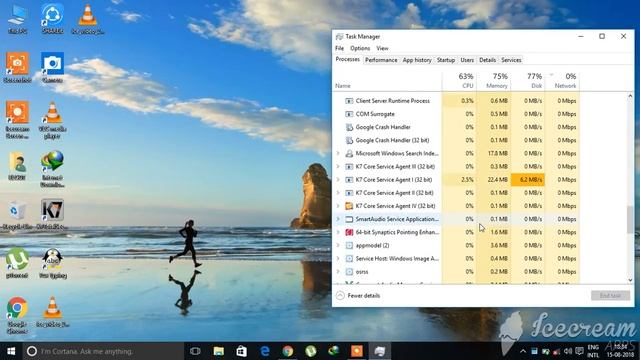The image size is (640, 360).
Task: Select Google Crash Handler (32 bit) row
Action: 457,140
